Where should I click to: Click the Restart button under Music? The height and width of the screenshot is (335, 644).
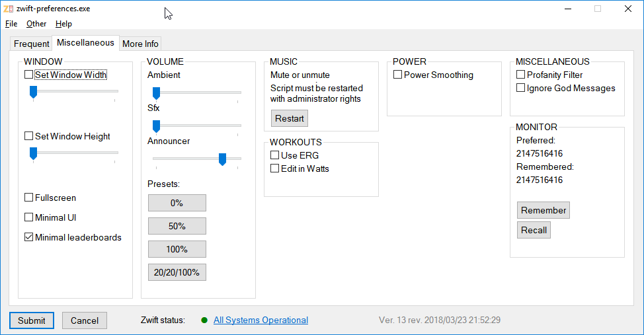(x=289, y=119)
